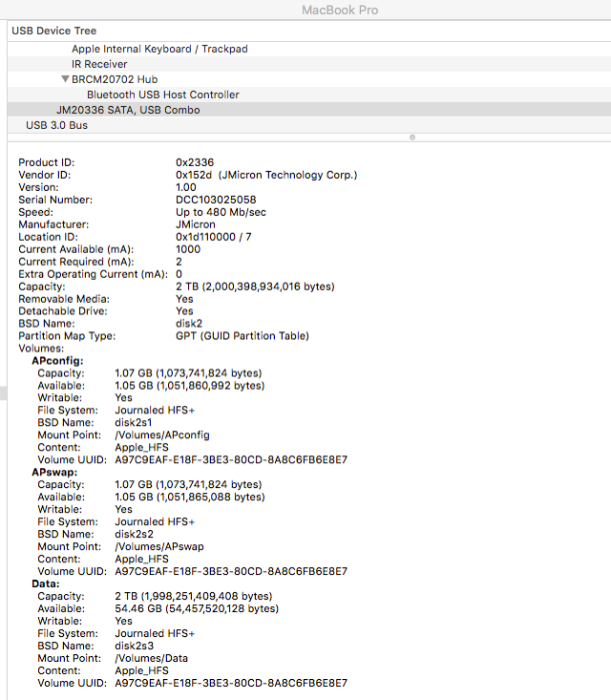611x700 pixels.
Task: Click the Manufacturer value JMicron
Action: [196, 224]
